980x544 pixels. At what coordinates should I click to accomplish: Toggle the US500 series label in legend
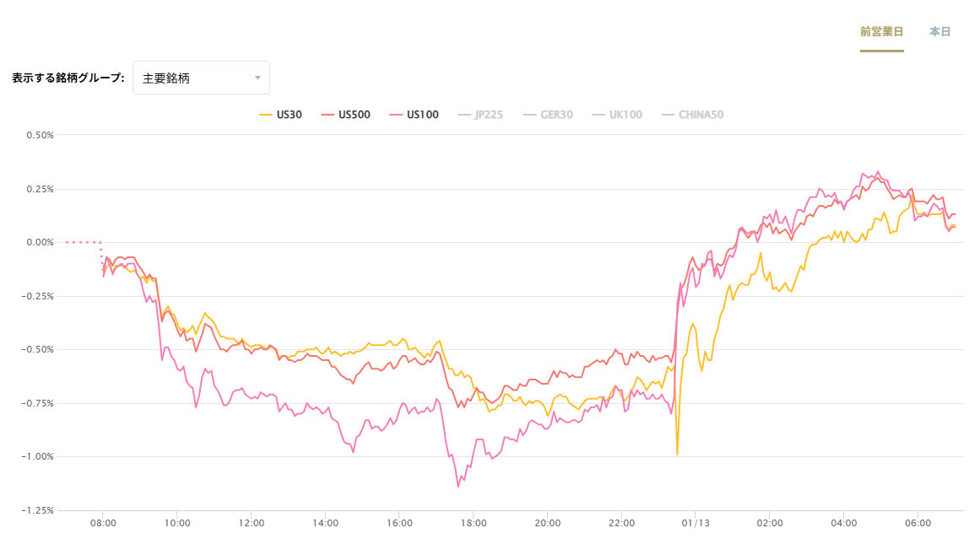pos(354,115)
